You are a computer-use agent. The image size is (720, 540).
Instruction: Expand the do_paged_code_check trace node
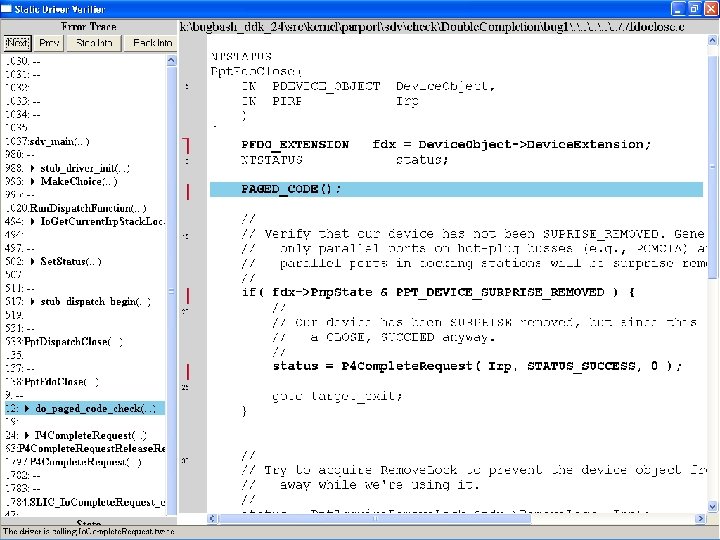click(x=27, y=408)
